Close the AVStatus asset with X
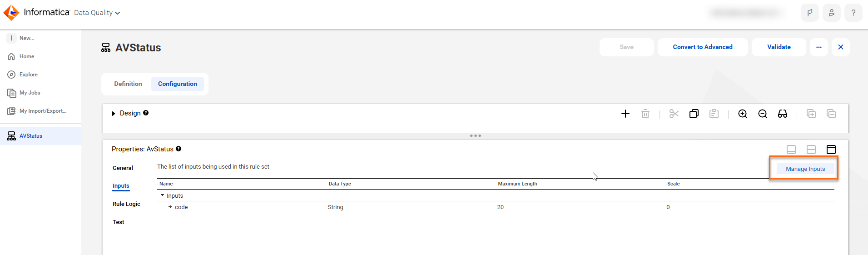 click(840, 47)
